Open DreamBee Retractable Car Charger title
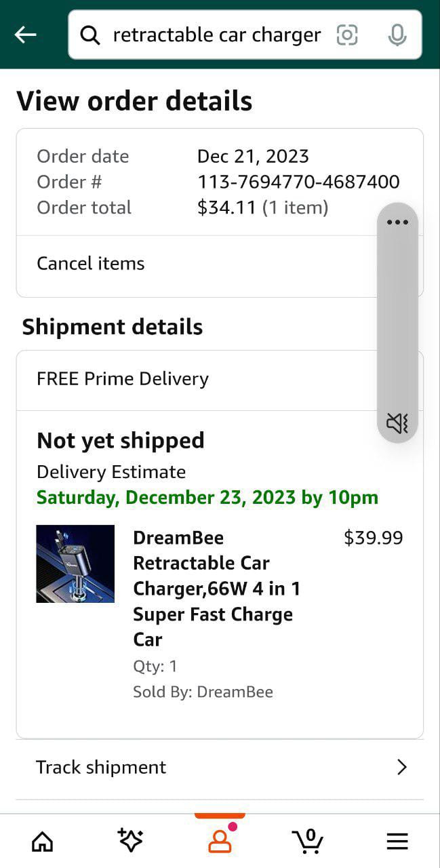Screen dimensions: 440x868 217,588
